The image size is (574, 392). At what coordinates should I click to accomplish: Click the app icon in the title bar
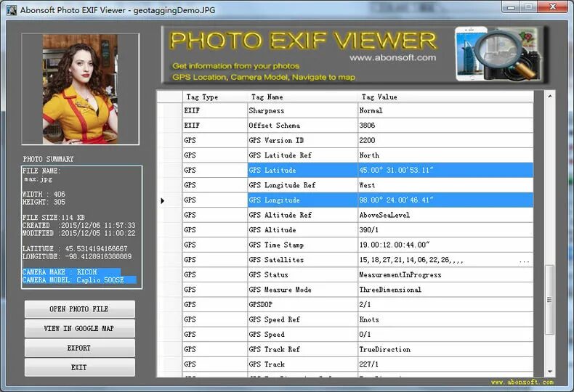point(12,10)
